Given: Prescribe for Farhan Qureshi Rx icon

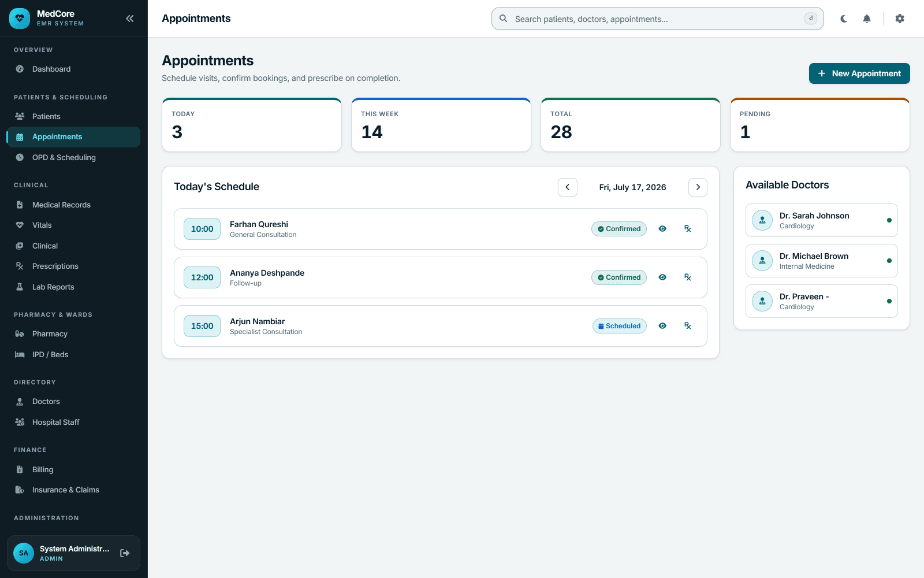Looking at the screenshot, I should (688, 229).
